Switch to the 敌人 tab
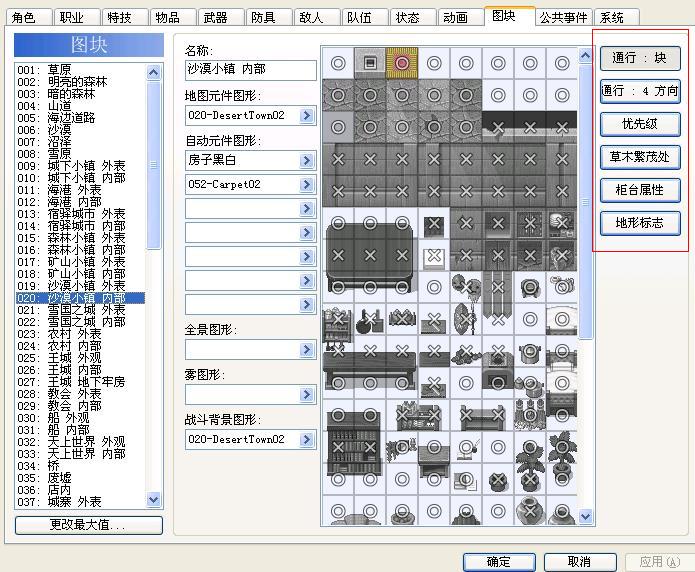 (315, 17)
